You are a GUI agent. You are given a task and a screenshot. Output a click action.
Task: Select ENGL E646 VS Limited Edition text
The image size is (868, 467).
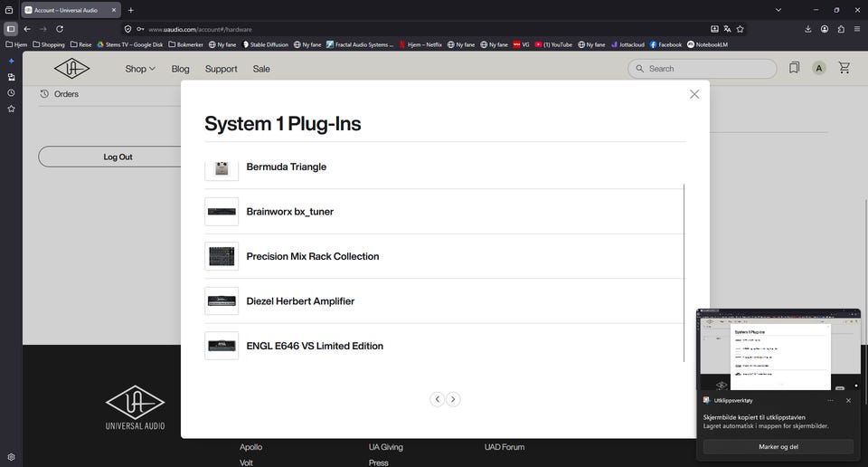[x=315, y=347]
